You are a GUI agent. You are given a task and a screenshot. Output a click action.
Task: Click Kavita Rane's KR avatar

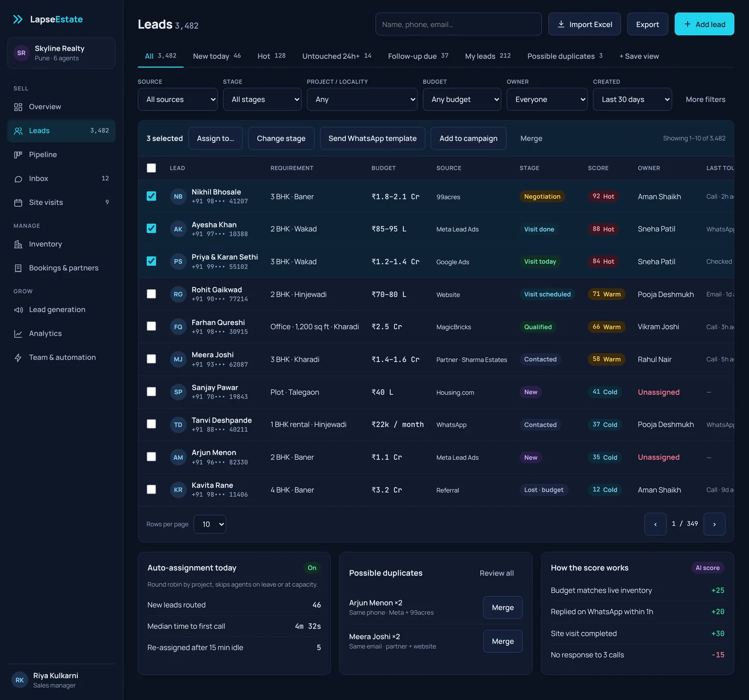click(x=178, y=490)
